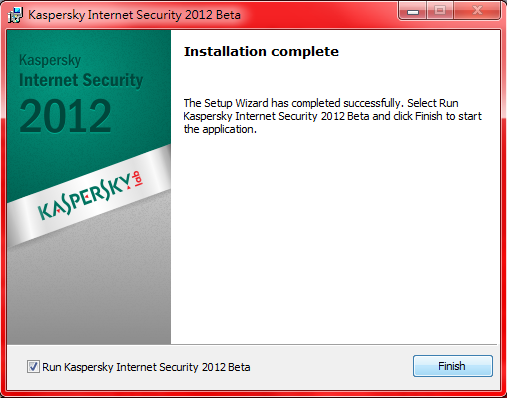
Task: Uncheck the Run Kaspersky Internet Security checkbox
Action: click(x=33, y=367)
